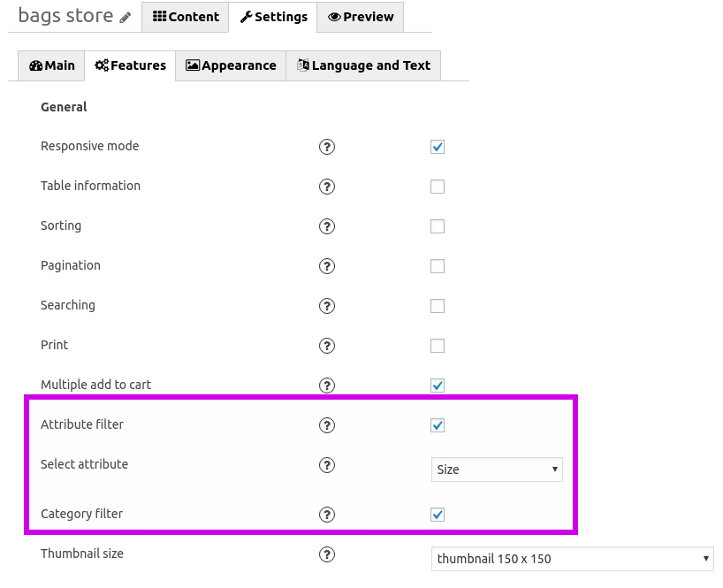Open the Main settings tab
This screenshot has height=588, width=723.
tap(51, 65)
